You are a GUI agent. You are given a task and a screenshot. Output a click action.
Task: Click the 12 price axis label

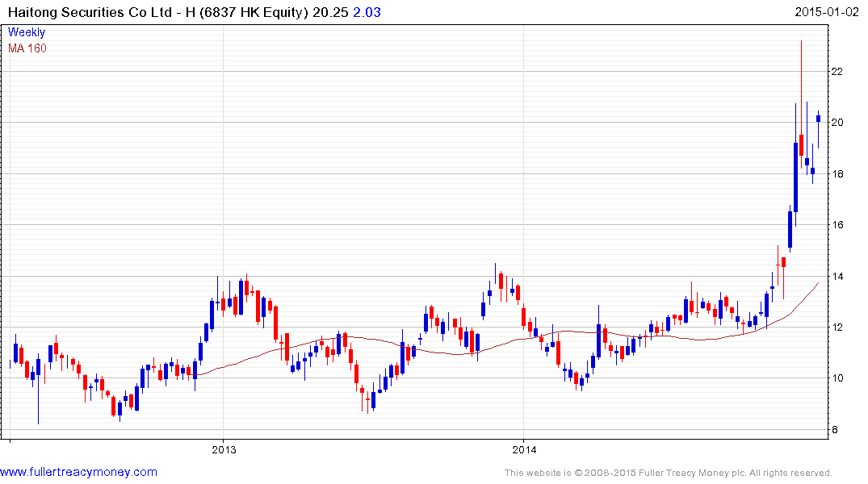click(x=837, y=327)
